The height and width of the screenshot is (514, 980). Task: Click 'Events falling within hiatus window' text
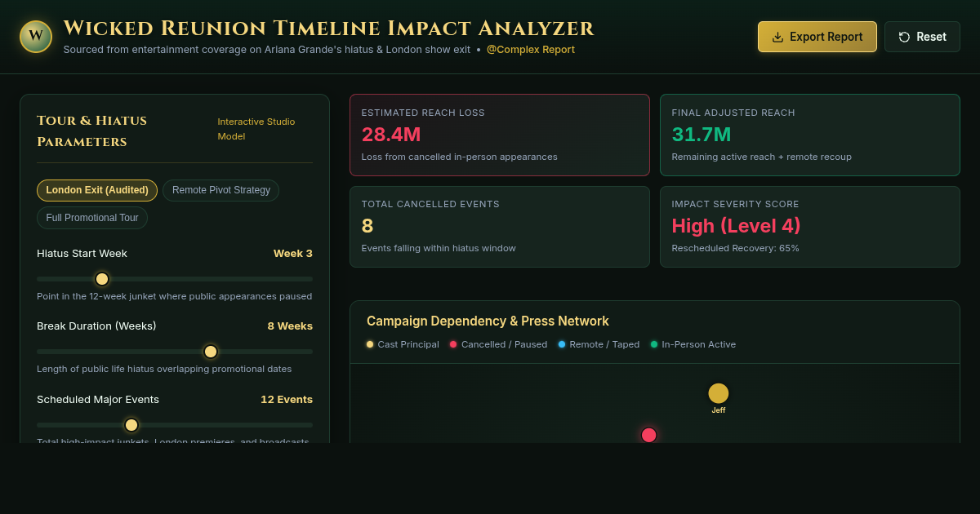(x=439, y=248)
